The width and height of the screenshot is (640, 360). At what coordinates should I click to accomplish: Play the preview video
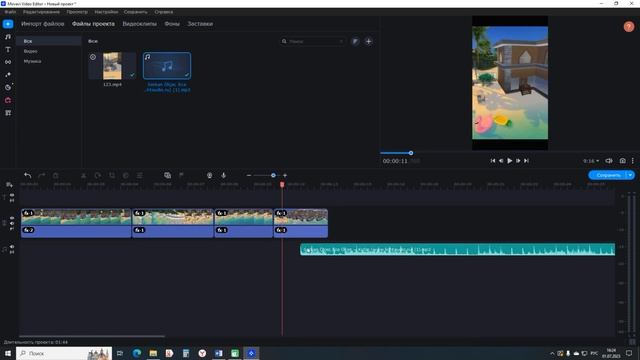[x=509, y=161]
